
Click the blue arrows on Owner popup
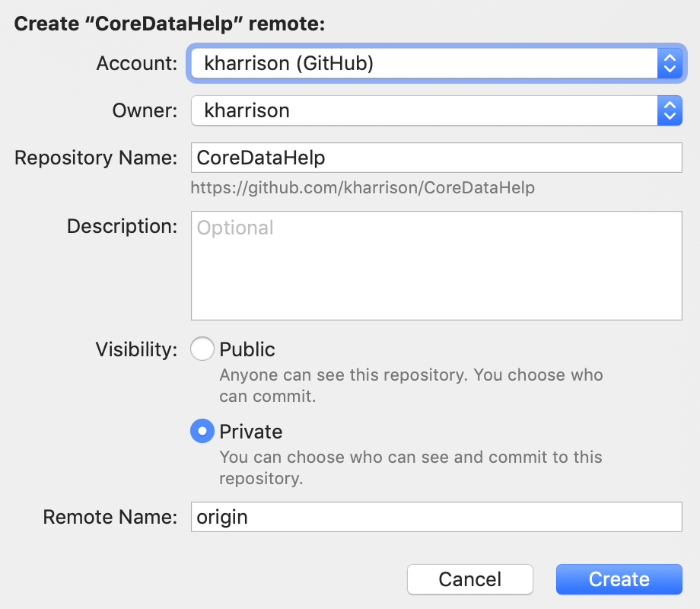tap(669, 110)
